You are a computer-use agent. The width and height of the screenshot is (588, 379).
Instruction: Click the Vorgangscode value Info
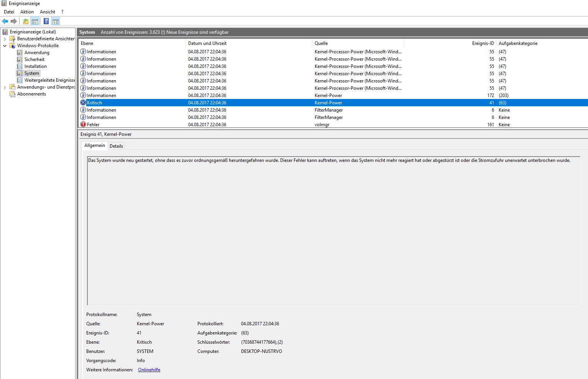coord(141,361)
